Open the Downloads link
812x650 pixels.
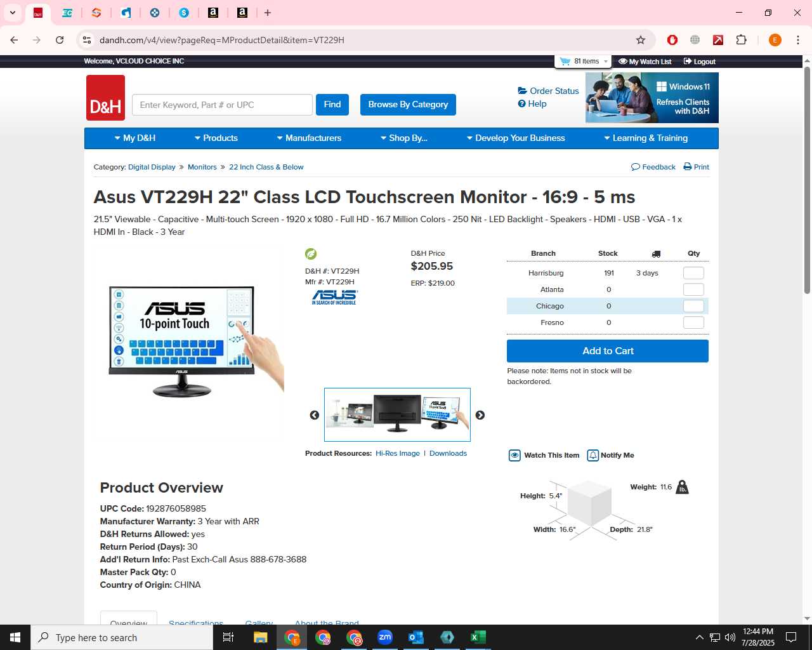(448, 453)
